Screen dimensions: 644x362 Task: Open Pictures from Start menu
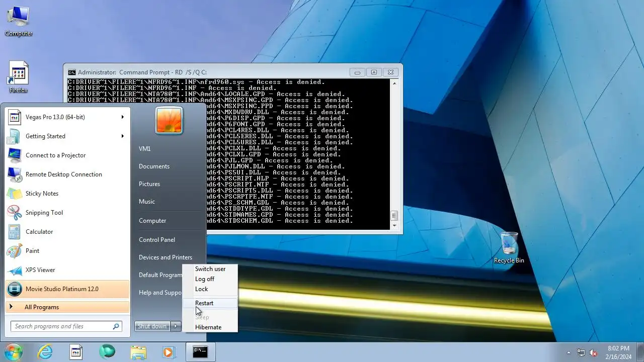(x=149, y=184)
